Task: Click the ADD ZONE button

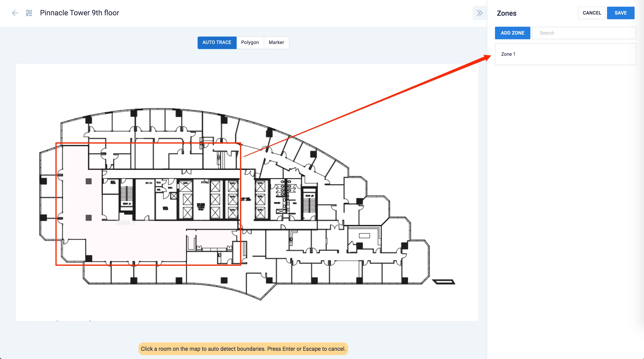Action: coord(512,33)
